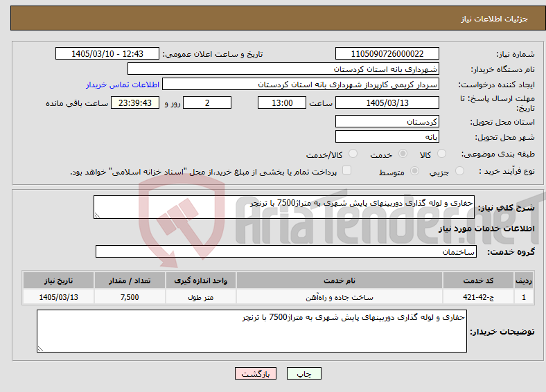Viewport: 546px width, 392px height.
Task: Select the جزیی purchase type radio
Action: [459, 171]
